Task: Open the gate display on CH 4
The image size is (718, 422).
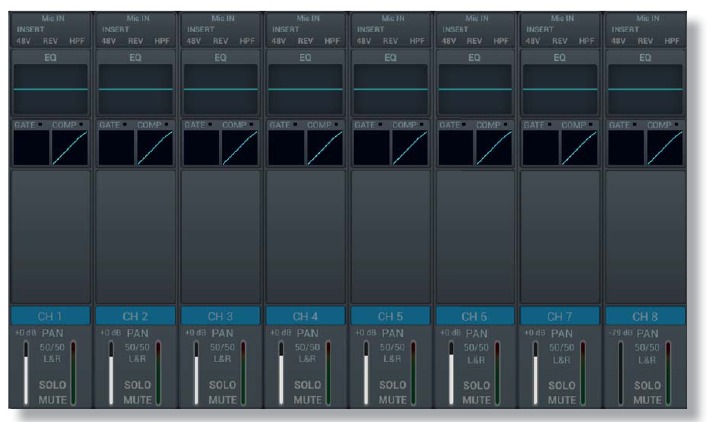Action: click(x=287, y=148)
